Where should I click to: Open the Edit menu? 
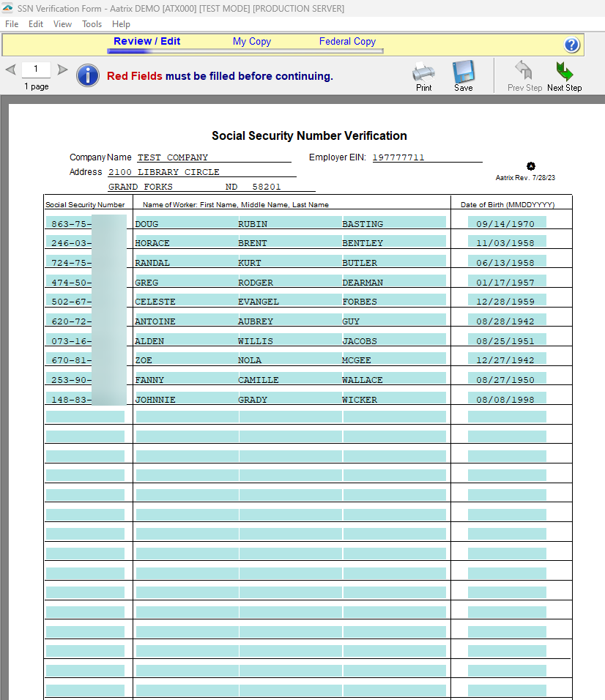tap(36, 24)
